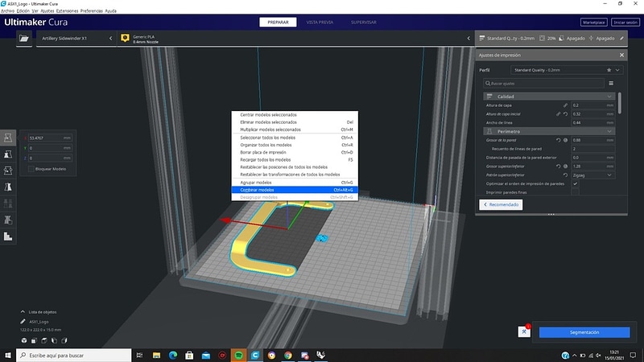Switch to left side view icon
Viewport: 644px width, 362px height.
coord(54,340)
